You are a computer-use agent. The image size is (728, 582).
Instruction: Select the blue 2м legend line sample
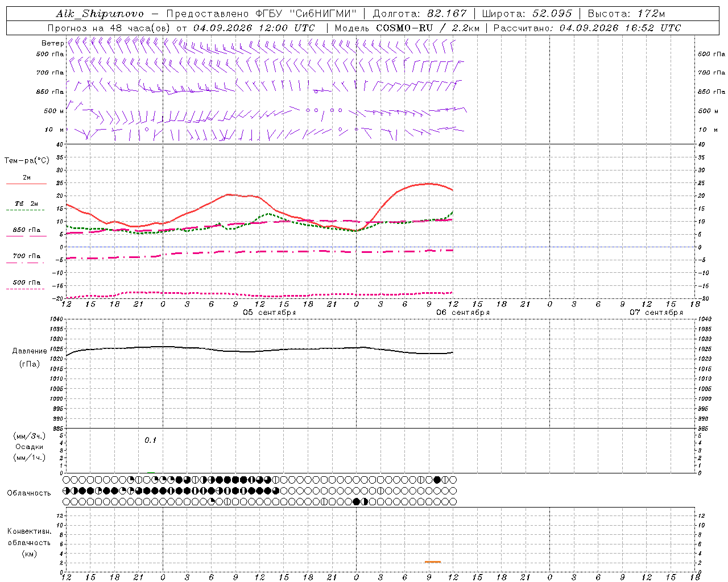pyautogui.click(x=27, y=184)
